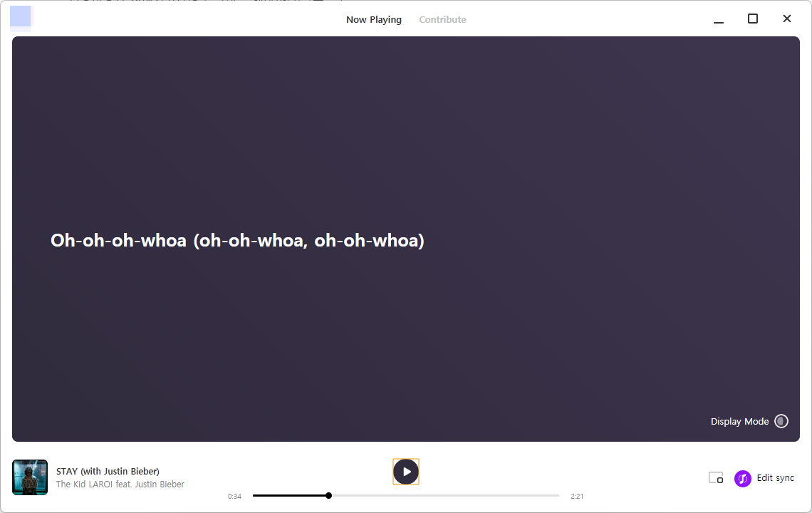812x513 pixels.
Task: Click the play button
Action: click(406, 472)
